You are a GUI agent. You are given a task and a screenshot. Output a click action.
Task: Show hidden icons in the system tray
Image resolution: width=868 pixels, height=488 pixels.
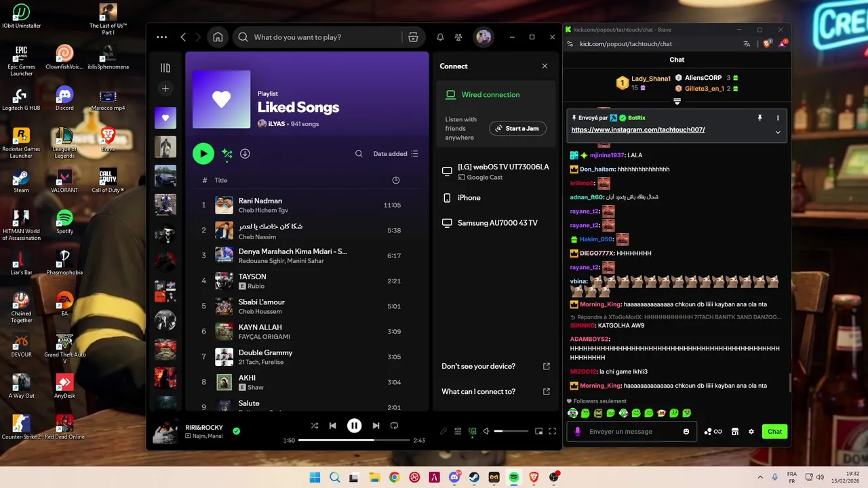click(x=760, y=477)
